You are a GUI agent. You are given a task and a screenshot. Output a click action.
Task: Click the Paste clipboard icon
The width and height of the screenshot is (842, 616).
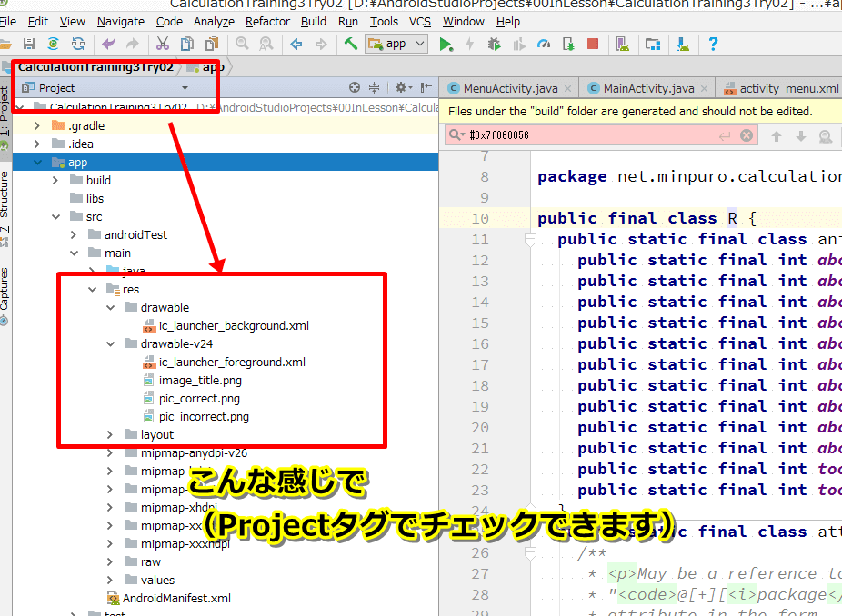click(x=212, y=44)
